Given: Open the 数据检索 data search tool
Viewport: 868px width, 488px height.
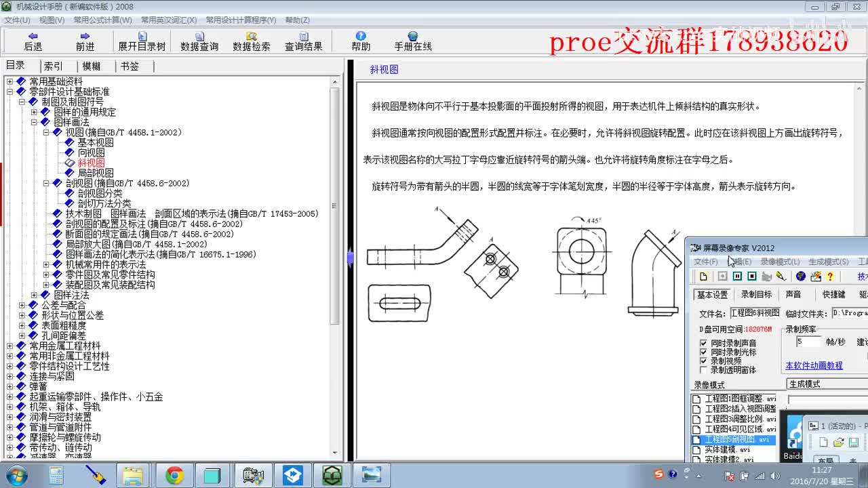Looking at the screenshot, I should pyautogui.click(x=252, y=41).
